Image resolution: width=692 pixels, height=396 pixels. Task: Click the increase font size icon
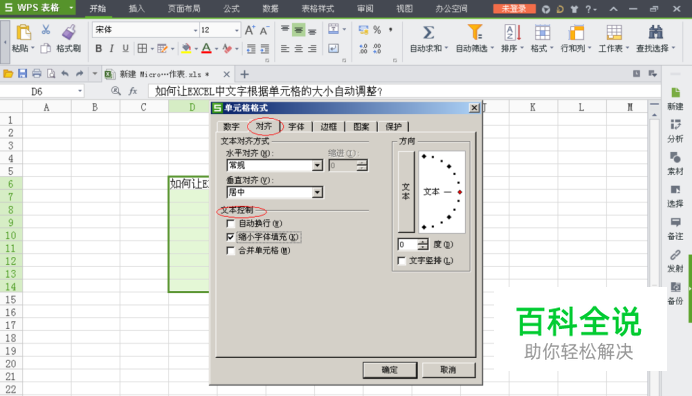click(249, 30)
